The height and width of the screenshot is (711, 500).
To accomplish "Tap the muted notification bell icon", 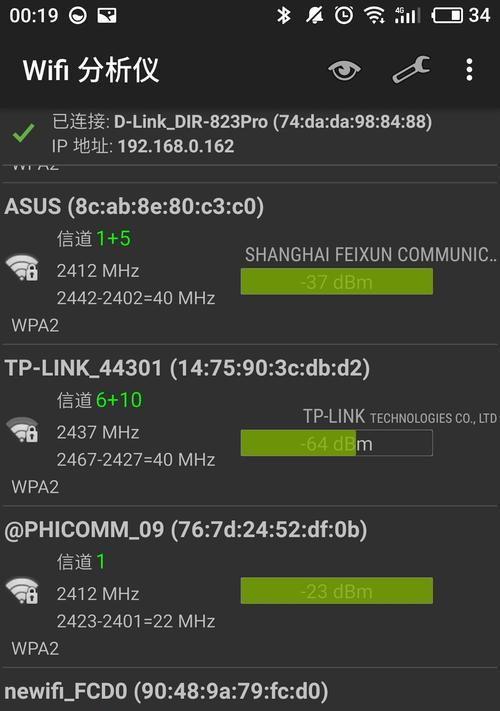I will pyautogui.click(x=315, y=15).
